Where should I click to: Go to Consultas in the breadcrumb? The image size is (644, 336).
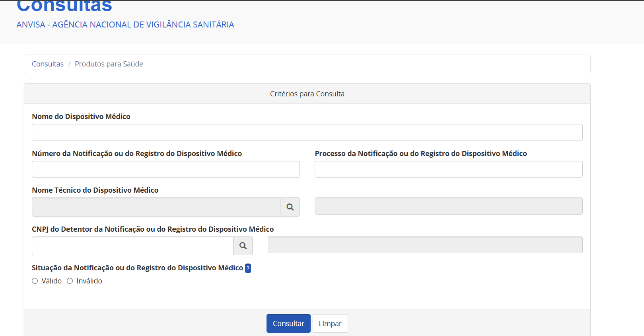click(48, 64)
